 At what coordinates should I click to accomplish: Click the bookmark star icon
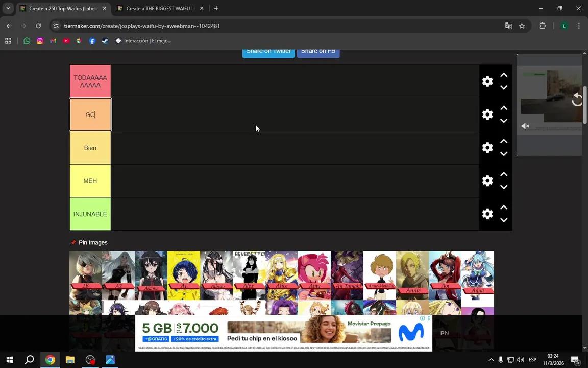coord(522,26)
